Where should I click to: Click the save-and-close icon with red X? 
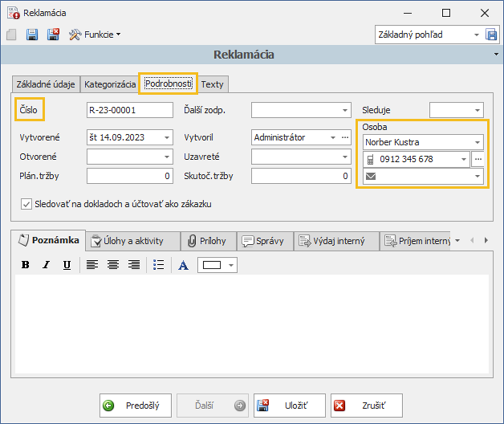click(x=54, y=35)
